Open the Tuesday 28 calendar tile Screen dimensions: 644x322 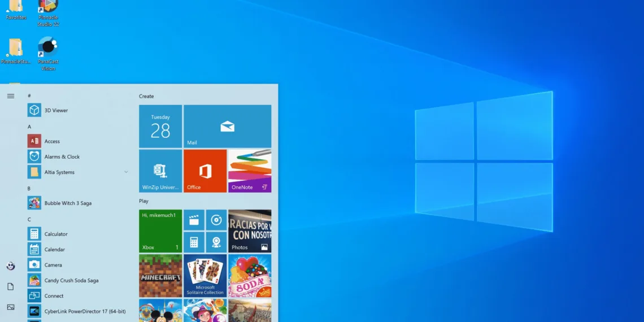point(160,126)
